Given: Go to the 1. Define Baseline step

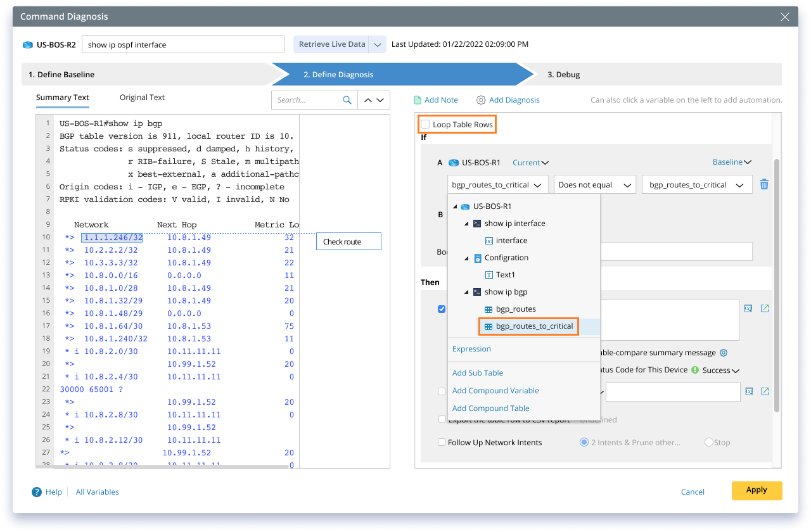Looking at the screenshot, I should [147, 74].
